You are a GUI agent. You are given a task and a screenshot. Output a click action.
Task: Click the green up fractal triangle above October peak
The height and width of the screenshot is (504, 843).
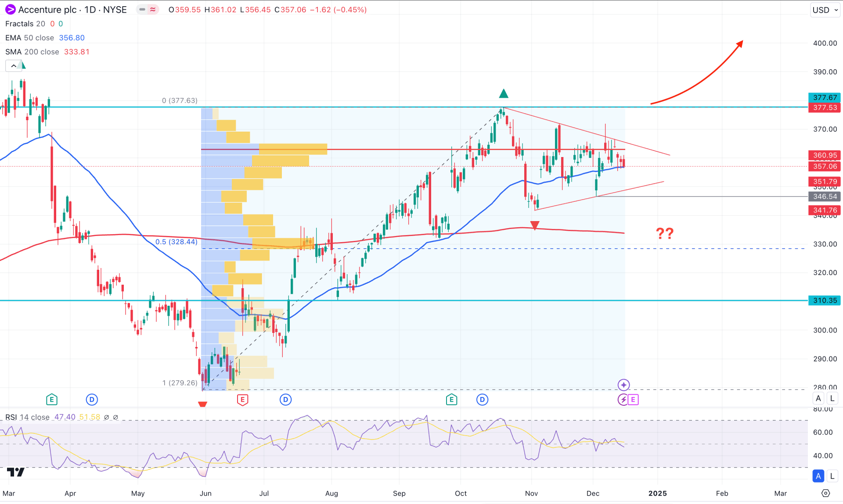tap(504, 93)
